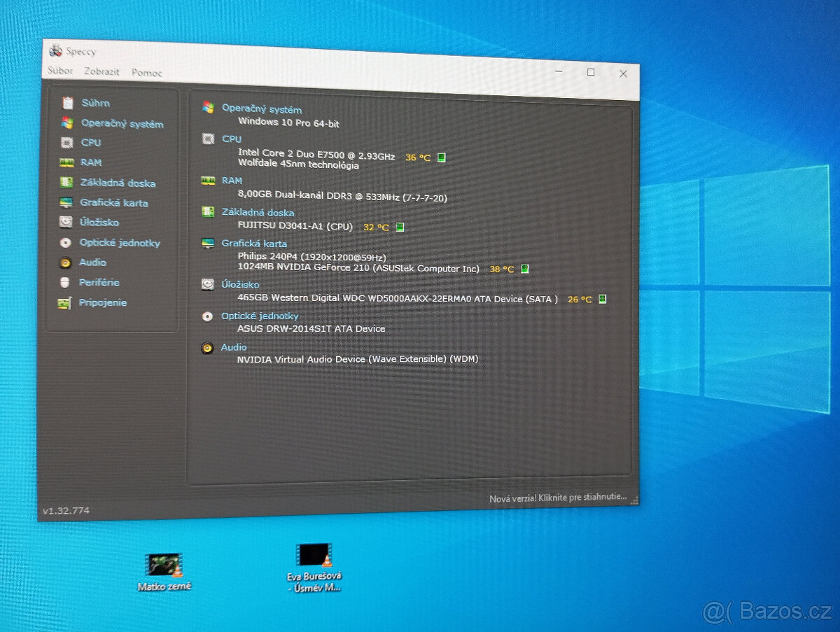Open the RAM sidebar section

(91, 162)
